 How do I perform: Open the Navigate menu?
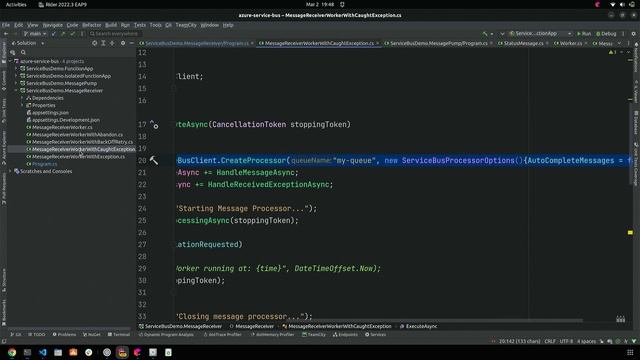coord(53,25)
